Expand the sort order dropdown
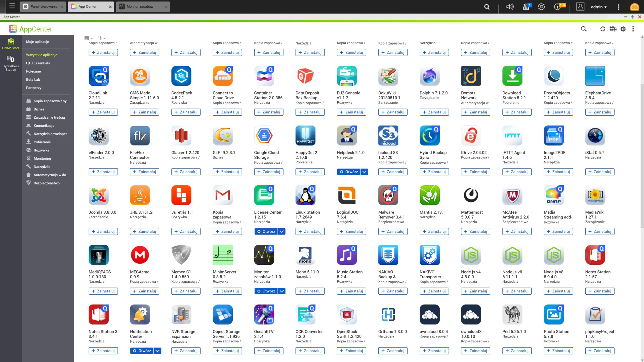This screenshot has width=644, height=362. (x=102, y=38)
